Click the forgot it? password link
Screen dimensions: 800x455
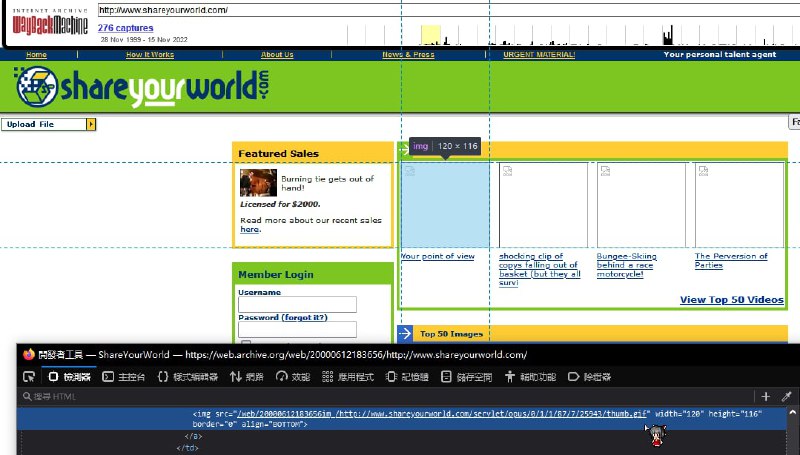(304, 317)
